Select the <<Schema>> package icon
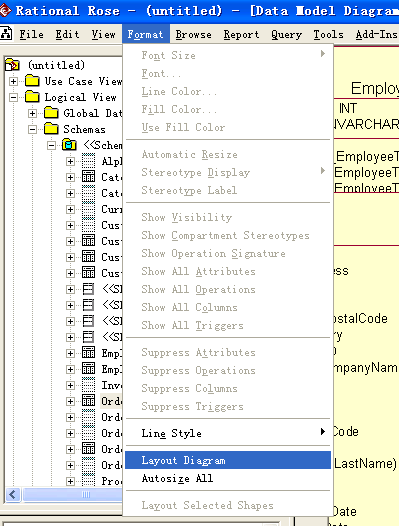This screenshot has width=399, height=526. [69, 145]
